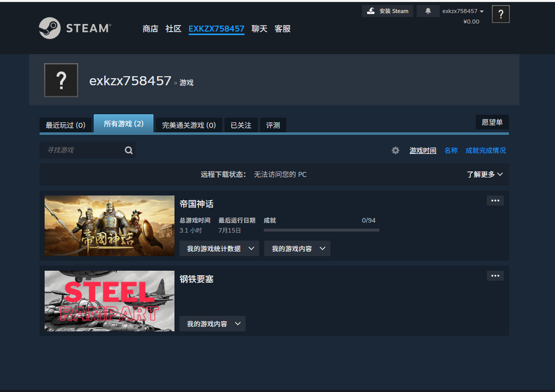This screenshot has height=392, width=555.
Task: Sort games by 名称
Action: coord(451,151)
